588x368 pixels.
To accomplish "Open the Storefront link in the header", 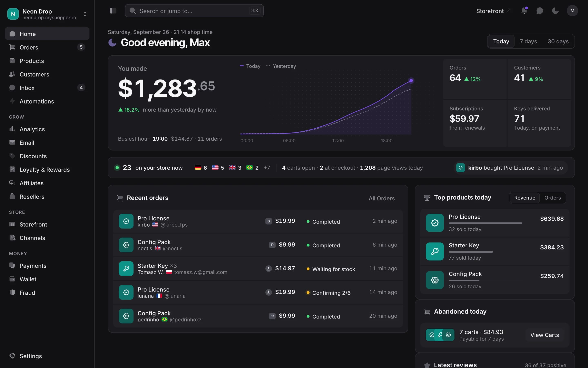I will [x=493, y=11].
